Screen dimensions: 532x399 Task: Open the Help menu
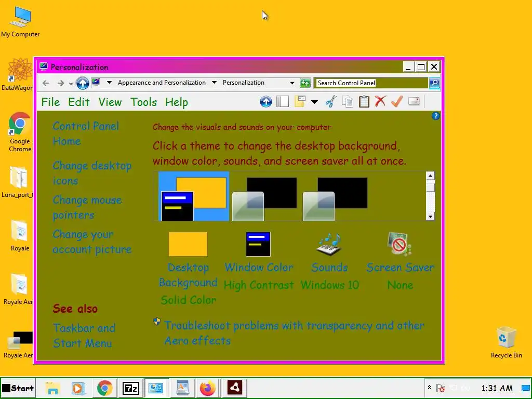(177, 102)
